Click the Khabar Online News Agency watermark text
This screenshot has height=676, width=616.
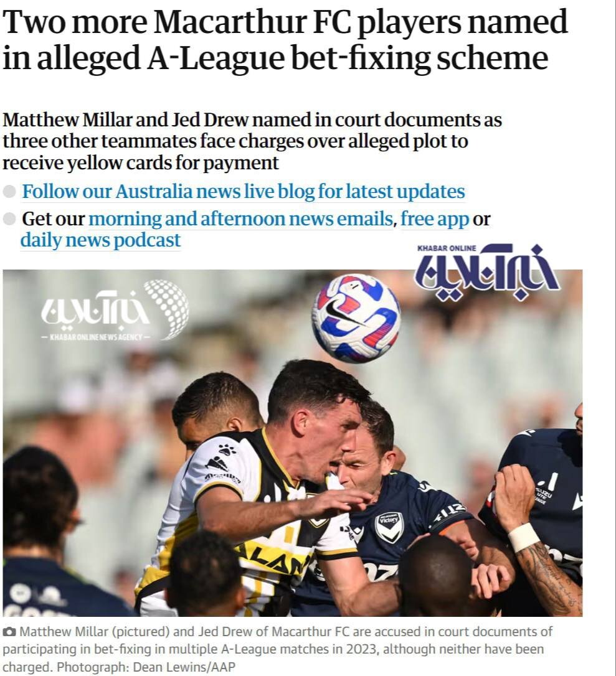click(96, 337)
